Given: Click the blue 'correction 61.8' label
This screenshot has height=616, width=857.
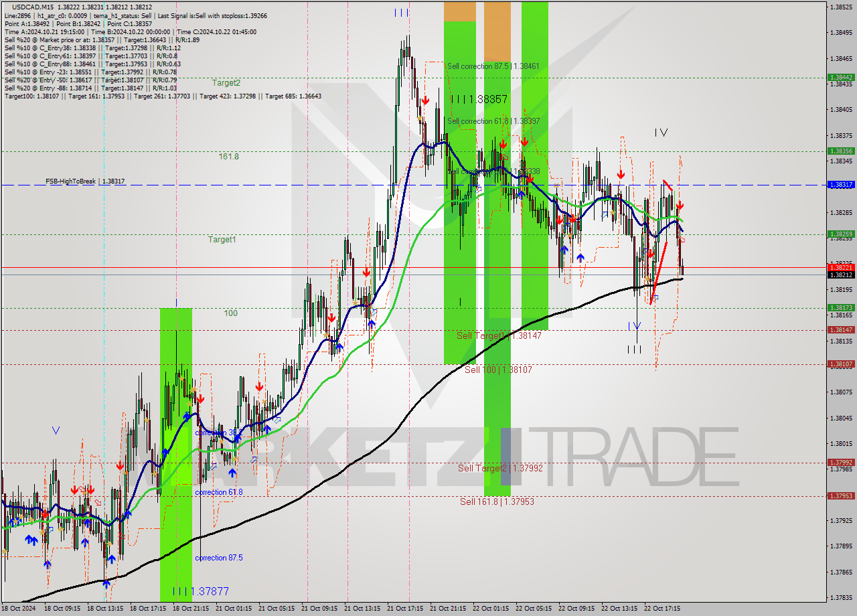Looking at the screenshot, I should point(219,492).
